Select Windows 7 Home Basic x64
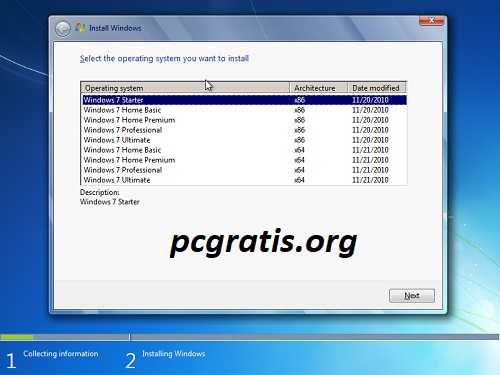 244,150
